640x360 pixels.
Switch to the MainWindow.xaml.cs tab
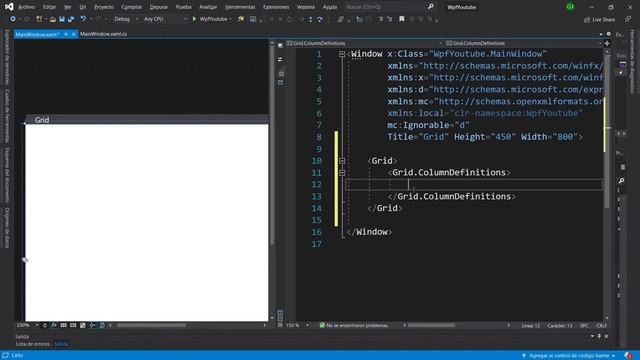(x=103, y=34)
